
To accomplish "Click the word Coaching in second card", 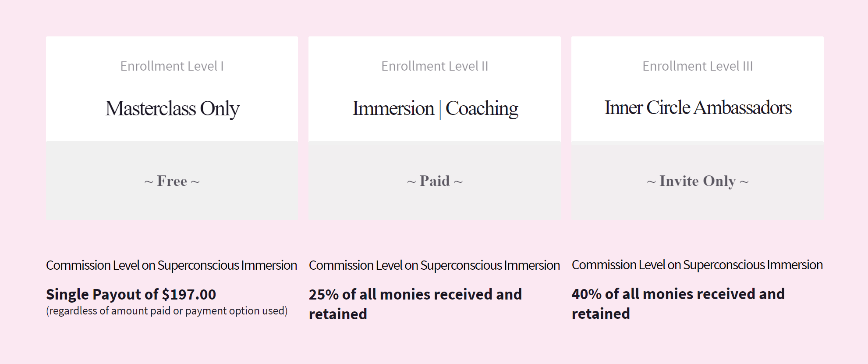I will click(x=482, y=109).
